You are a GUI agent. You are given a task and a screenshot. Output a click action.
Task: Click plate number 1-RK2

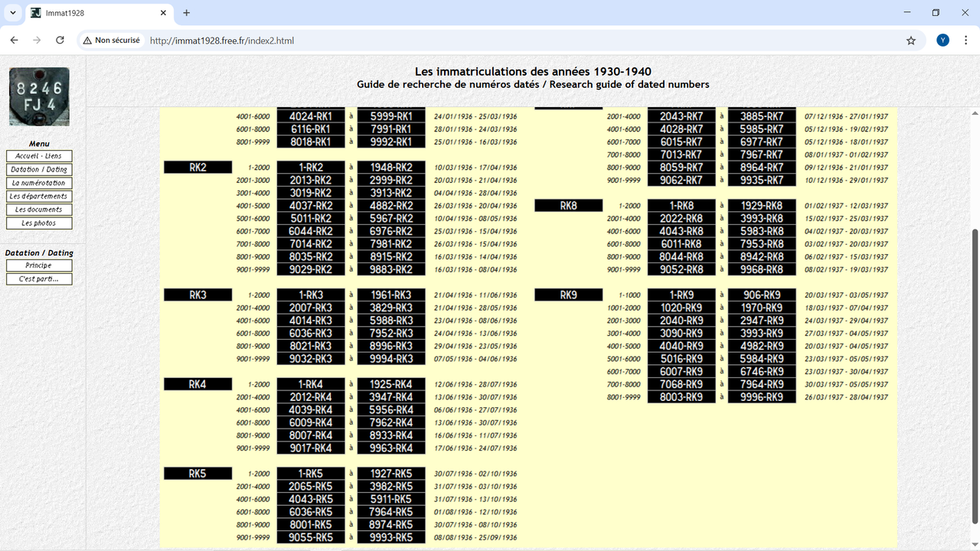[x=311, y=168]
